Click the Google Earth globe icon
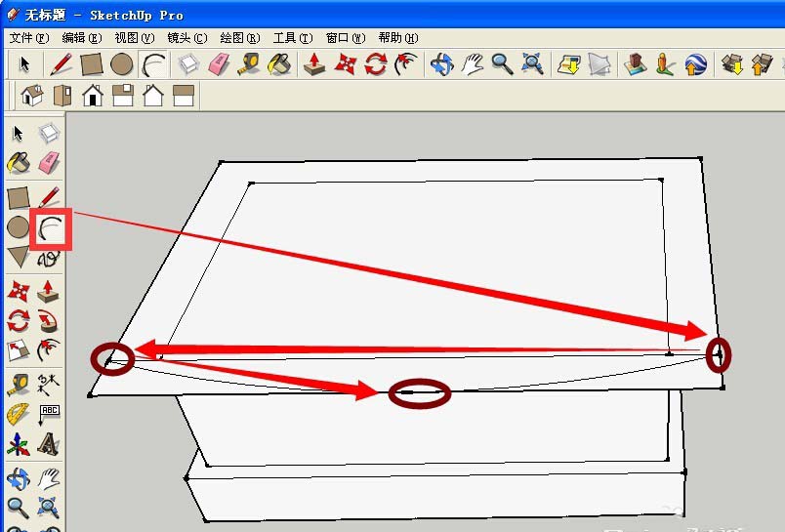Viewport: 785px width, 532px height. pos(696,64)
